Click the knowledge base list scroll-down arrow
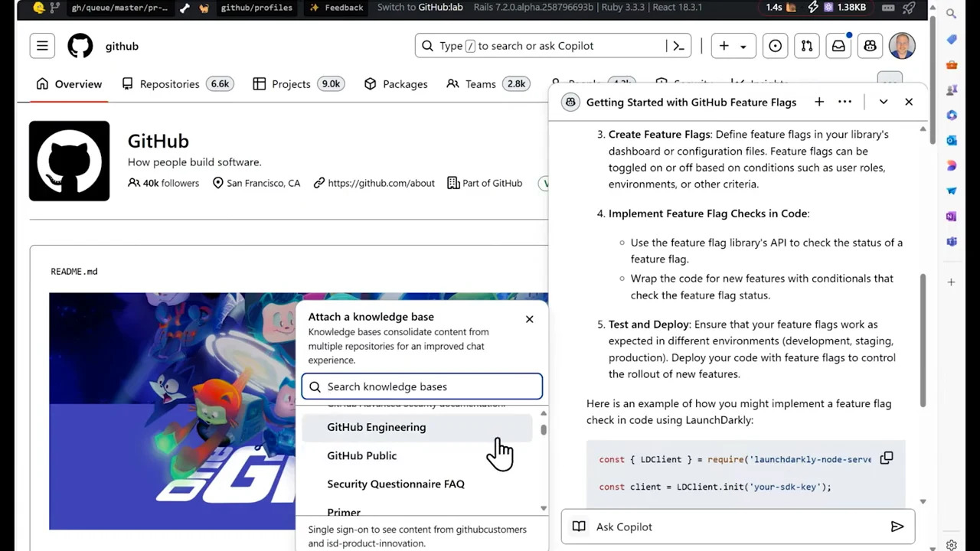This screenshot has width=980, height=551. pos(544,508)
